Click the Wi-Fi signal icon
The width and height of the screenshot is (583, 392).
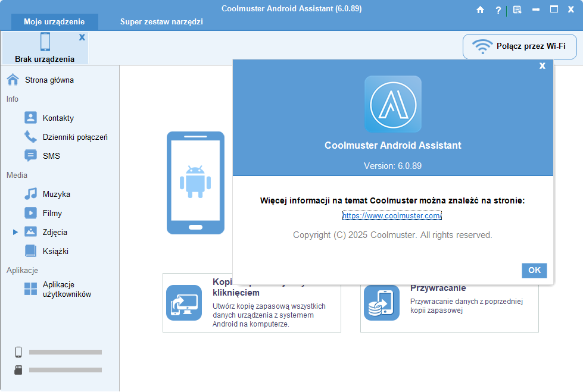point(482,46)
